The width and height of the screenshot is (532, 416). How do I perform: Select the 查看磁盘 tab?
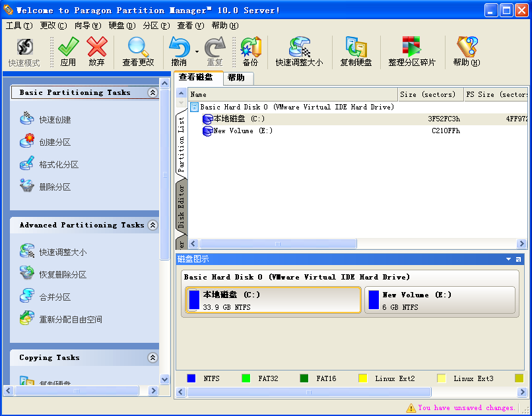[198, 78]
